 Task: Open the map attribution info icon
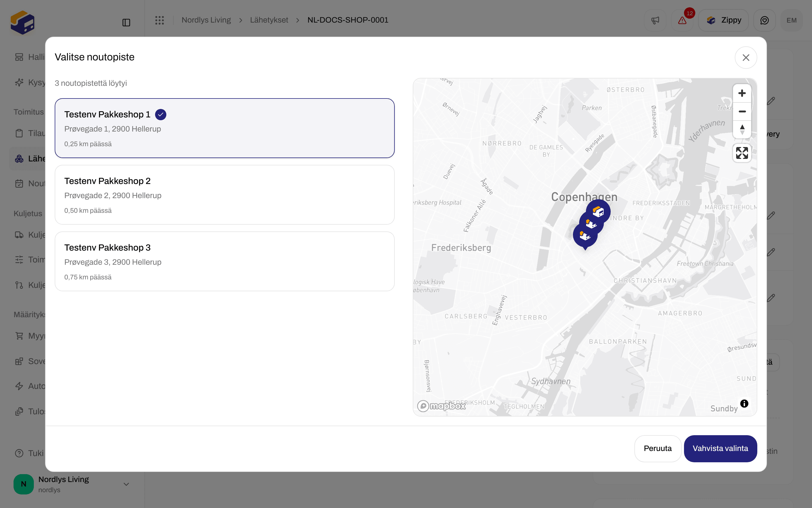744,404
